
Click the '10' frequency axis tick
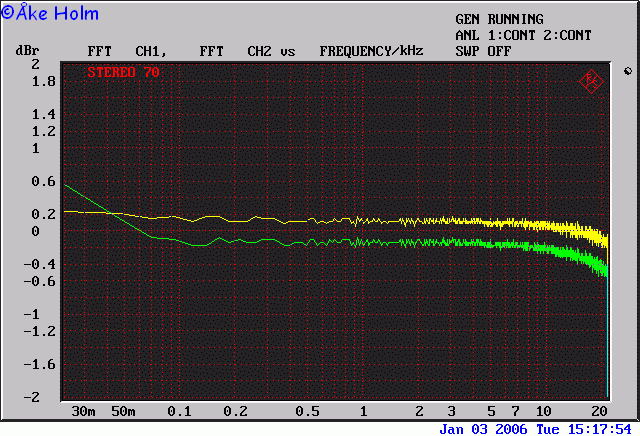(x=543, y=411)
